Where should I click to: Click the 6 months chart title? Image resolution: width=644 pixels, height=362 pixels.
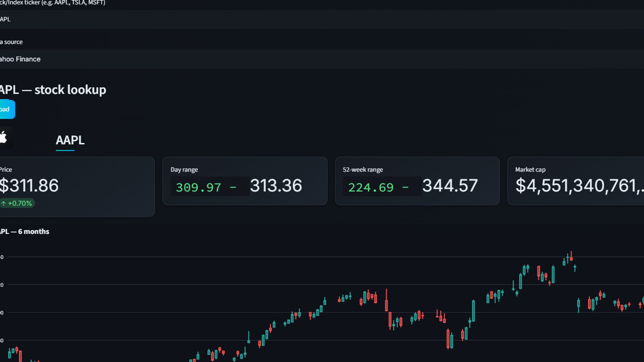24,232
